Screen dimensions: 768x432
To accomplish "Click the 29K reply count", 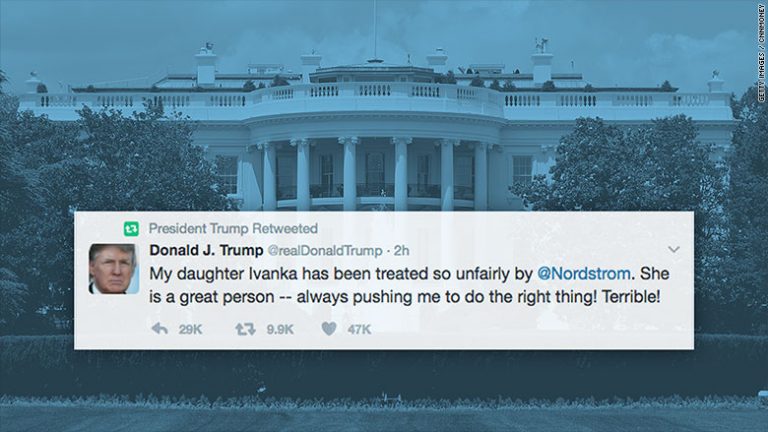I will [x=189, y=328].
